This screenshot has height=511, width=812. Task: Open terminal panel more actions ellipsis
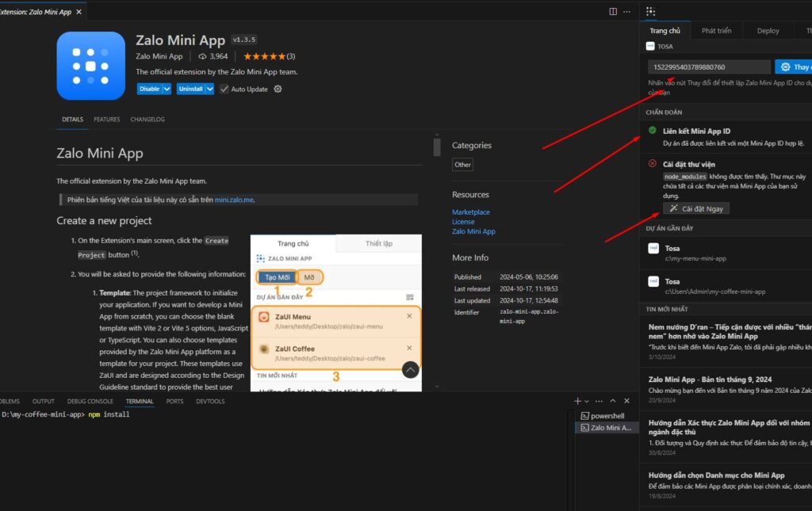tap(599, 401)
